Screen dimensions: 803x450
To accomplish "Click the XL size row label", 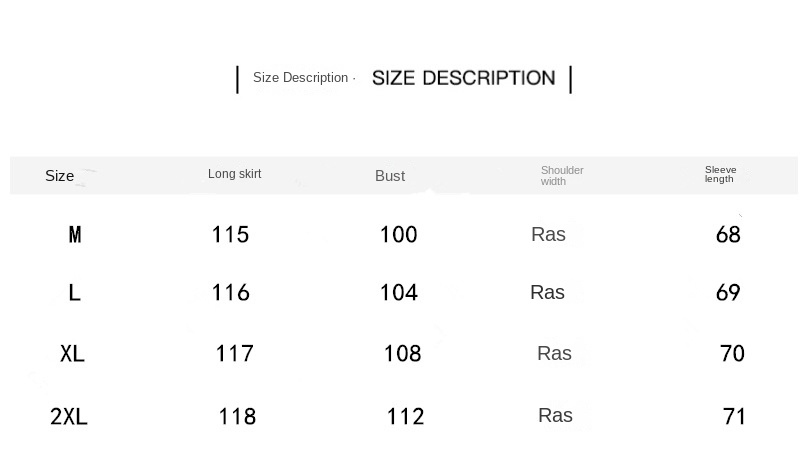I will click(x=72, y=354).
